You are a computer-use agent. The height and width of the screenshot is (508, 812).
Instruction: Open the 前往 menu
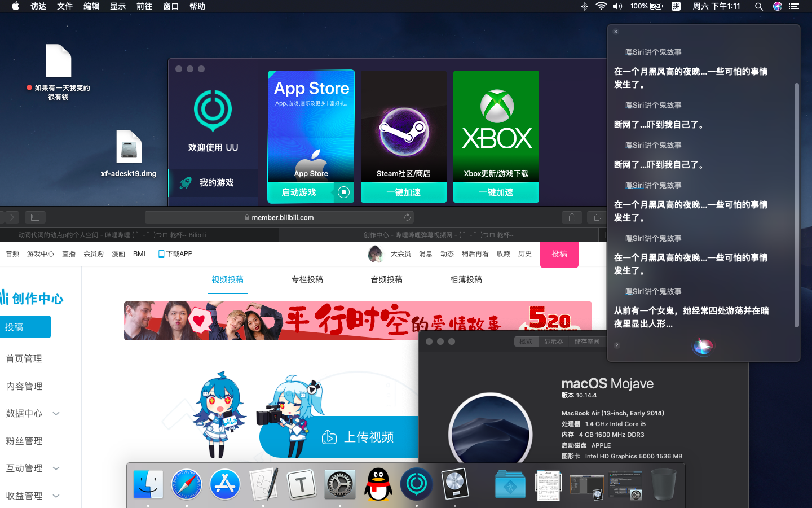coord(144,6)
